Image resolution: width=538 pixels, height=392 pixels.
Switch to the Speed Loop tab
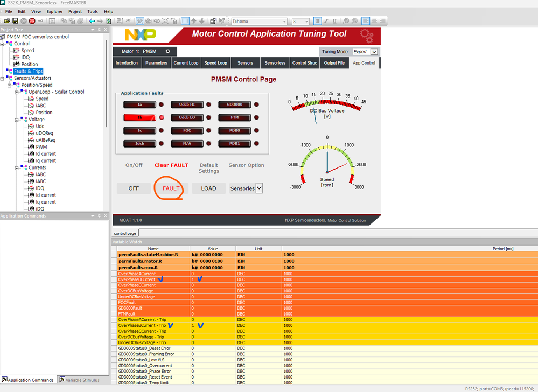[215, 63]
